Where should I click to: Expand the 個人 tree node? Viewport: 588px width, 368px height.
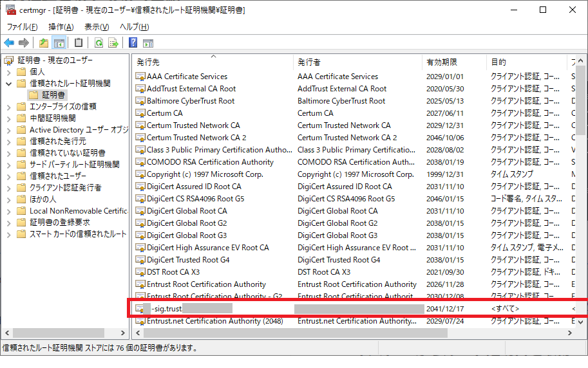tap(9, 72)
